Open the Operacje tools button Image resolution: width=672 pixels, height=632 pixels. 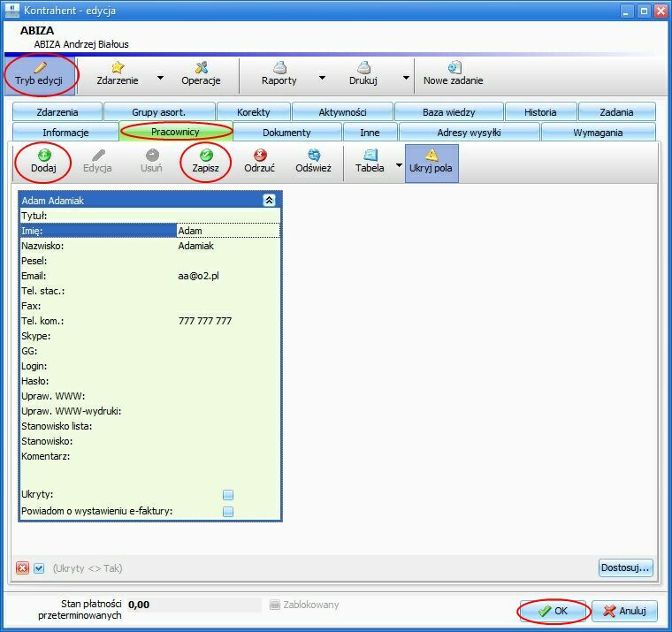coord(201,75)
